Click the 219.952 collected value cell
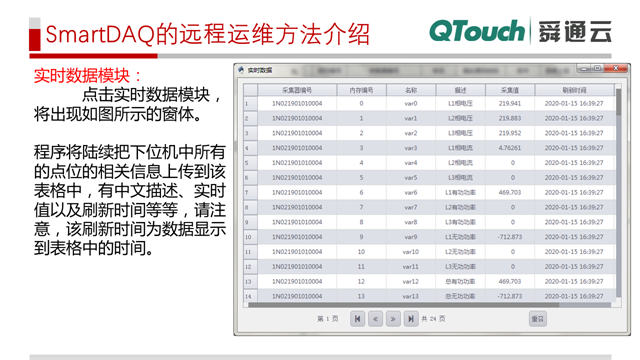 pyautogui.click(x=510, y=133)
